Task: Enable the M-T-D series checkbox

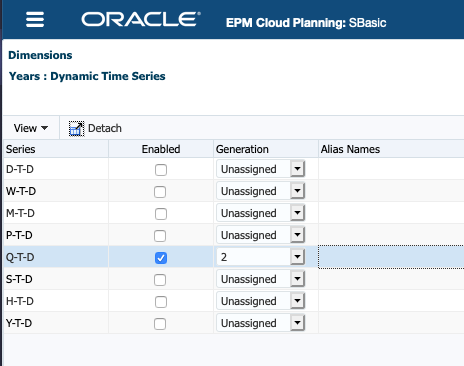Action: [x=161, y=214]
